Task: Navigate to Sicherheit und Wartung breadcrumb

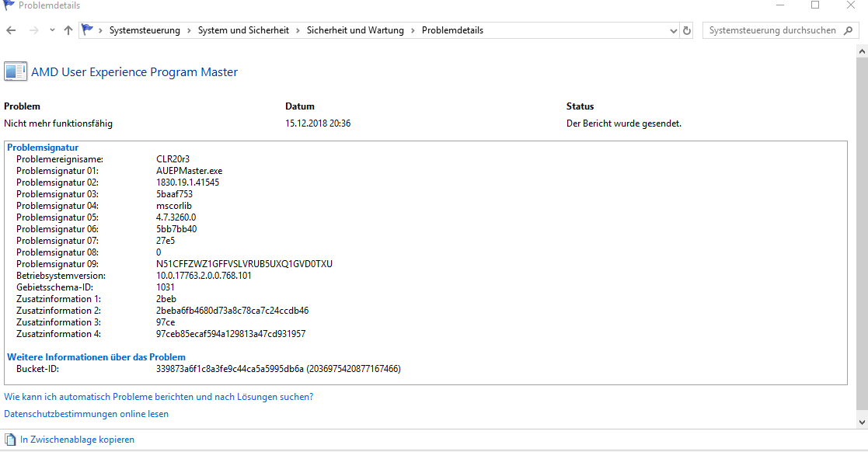Action: click(x=355, y=30)
